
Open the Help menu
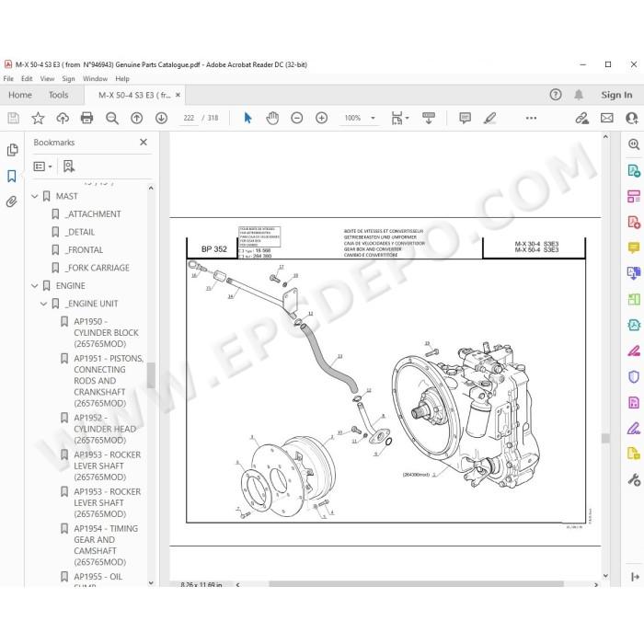point(122,78)
